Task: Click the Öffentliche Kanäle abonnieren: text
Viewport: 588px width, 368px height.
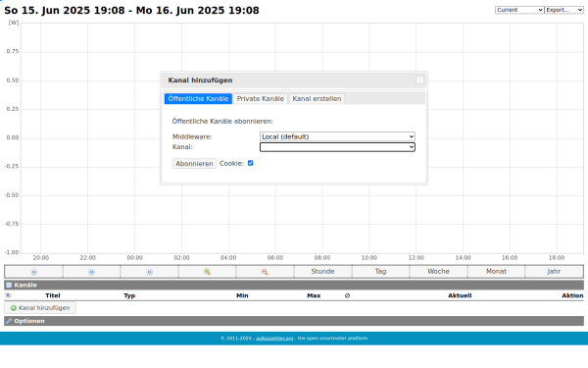Action: pyautogui.click(x=222, y=122)
